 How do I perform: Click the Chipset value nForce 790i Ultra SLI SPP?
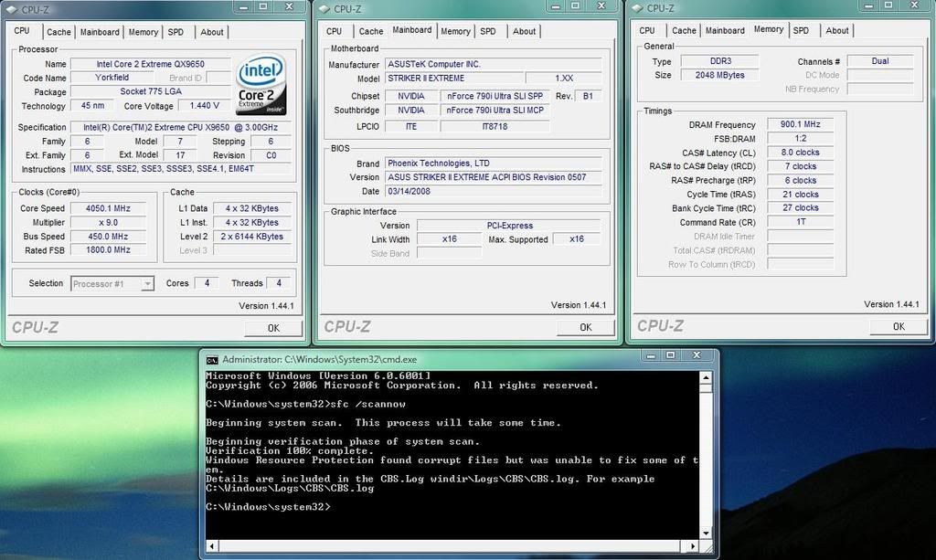pyautogui.click(x=495, y=96)
